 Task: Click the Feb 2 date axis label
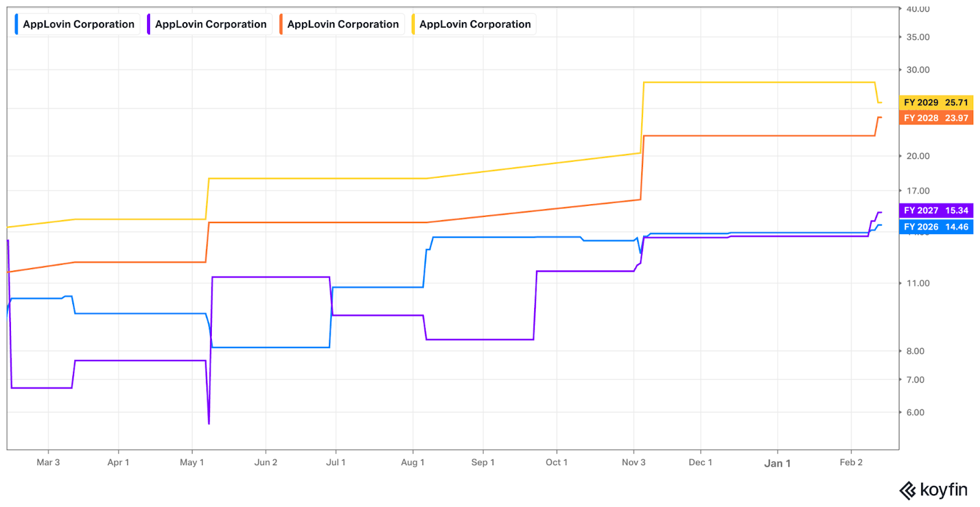[851, 462]
